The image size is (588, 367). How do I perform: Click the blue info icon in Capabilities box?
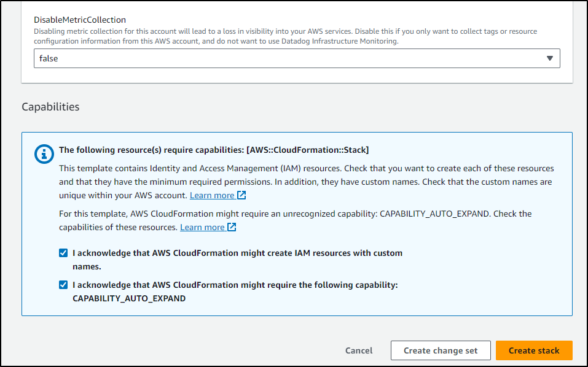coord(44,154)
